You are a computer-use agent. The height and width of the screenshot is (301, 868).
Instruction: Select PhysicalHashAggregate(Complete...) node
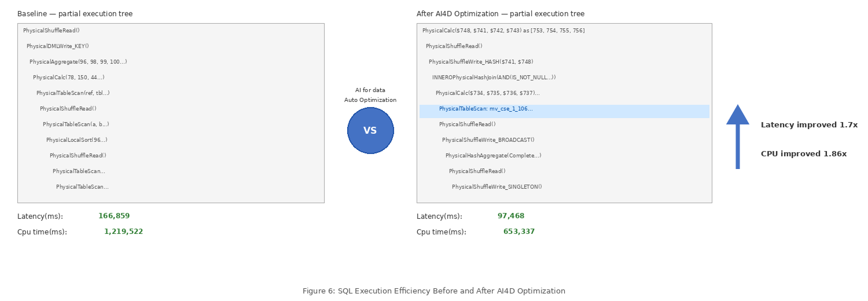tap(494, 156)
